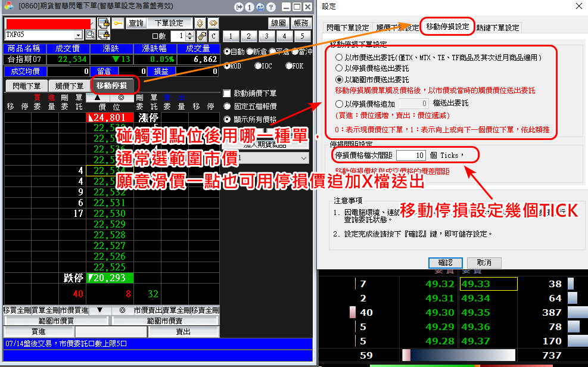Viewport: 588px width, 367px height.
Task: Choose 以停損價格送出委託 radio
Action: pos(339,69)
